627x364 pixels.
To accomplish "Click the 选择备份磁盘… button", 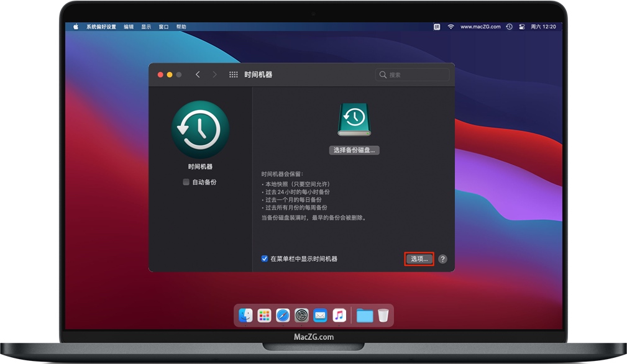I will (x=354, y=150).
